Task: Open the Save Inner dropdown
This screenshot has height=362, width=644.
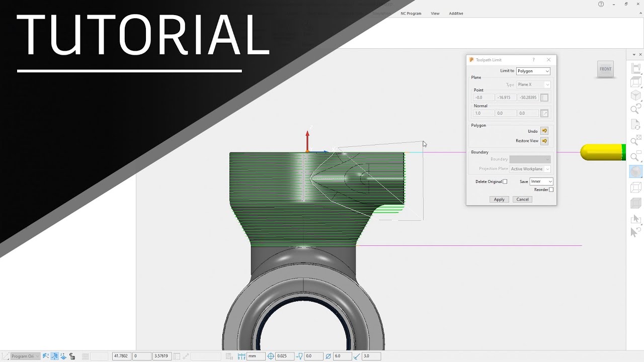Action: click(x=541, y=182)
